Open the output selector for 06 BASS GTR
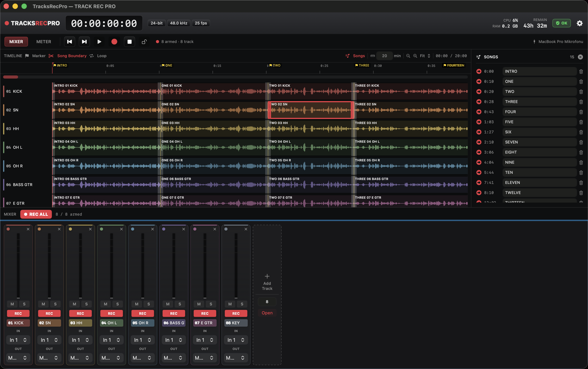Viewport: 588px width, 369px height. (x=174, y=358)
